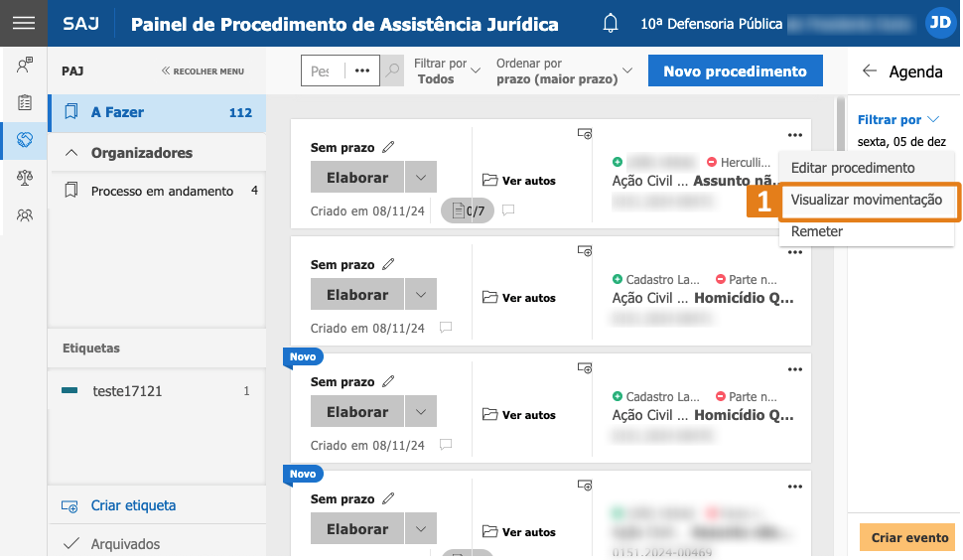Viewport: 963px width, 560px height.
Task: Click Homicídio Q... subject on second card
Action: (x=744, y=298)
